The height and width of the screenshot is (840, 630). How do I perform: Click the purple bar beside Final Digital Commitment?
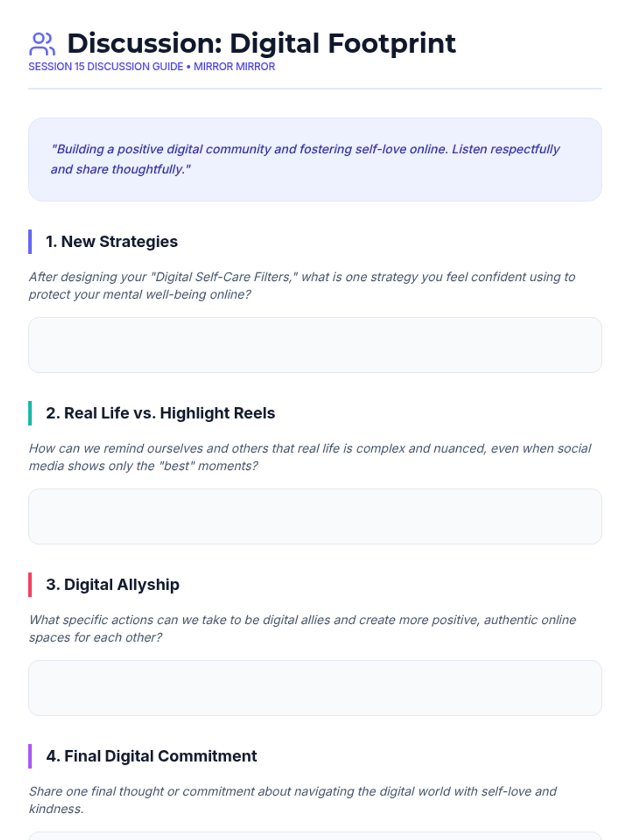30,756
